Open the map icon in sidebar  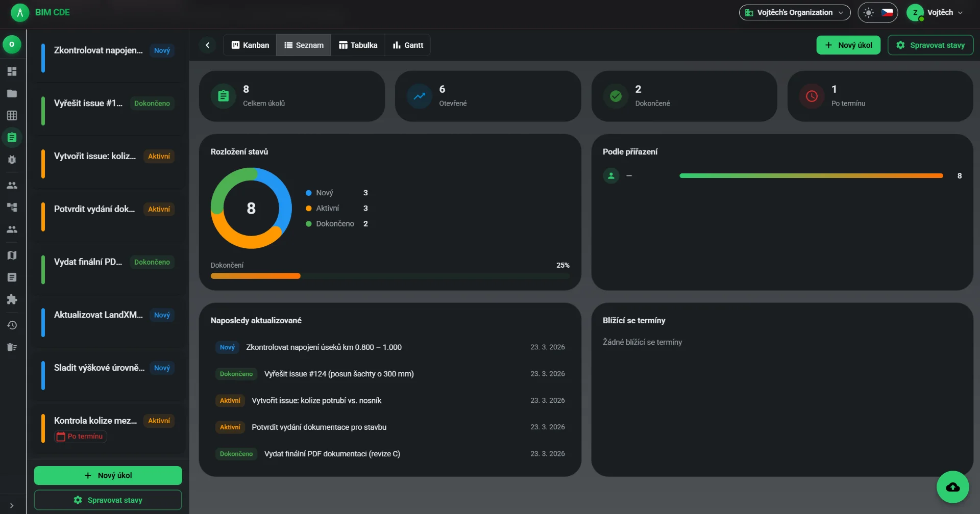pyautogui.click(x=12, y=255)
